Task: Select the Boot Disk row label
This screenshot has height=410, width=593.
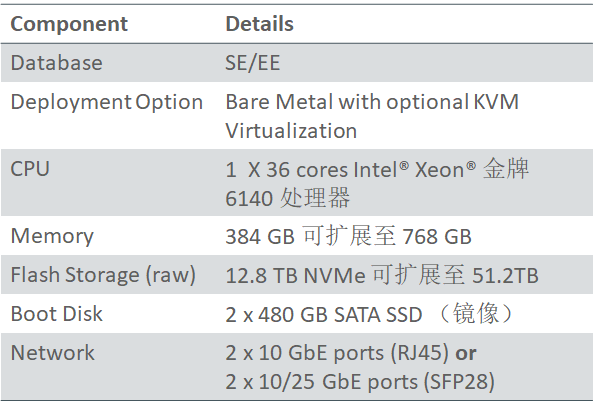Action: (x=56, y=314)
